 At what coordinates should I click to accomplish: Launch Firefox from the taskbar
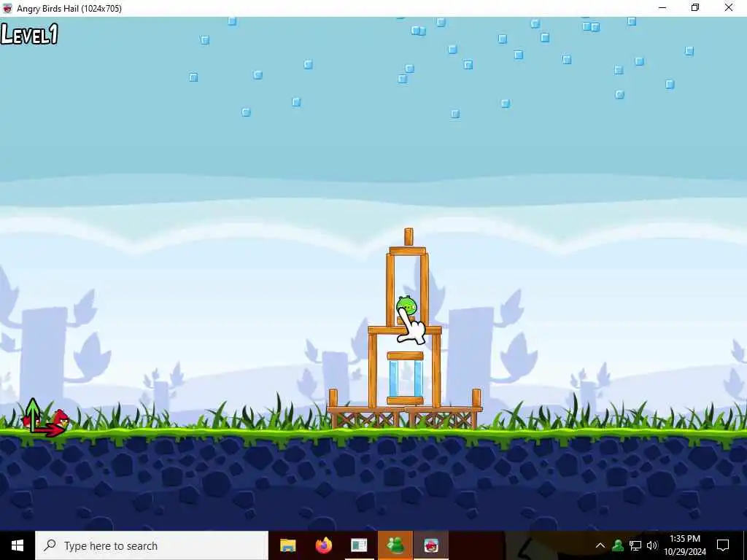point(323,545)
